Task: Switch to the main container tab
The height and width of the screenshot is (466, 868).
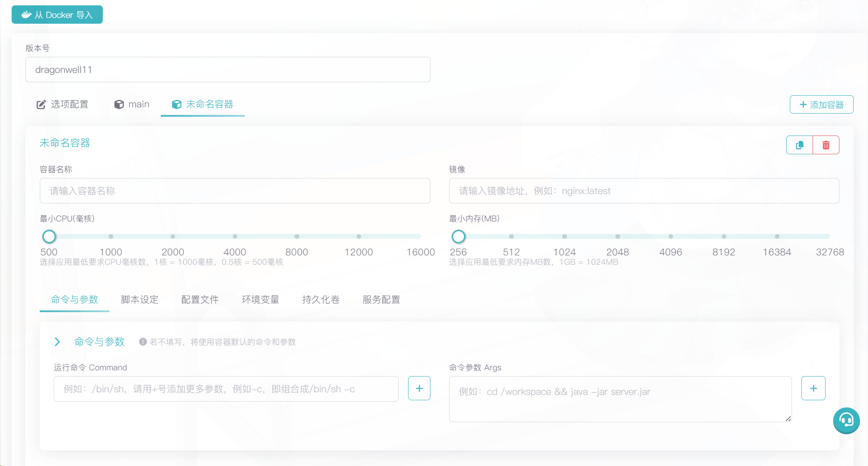Action: 132,104
